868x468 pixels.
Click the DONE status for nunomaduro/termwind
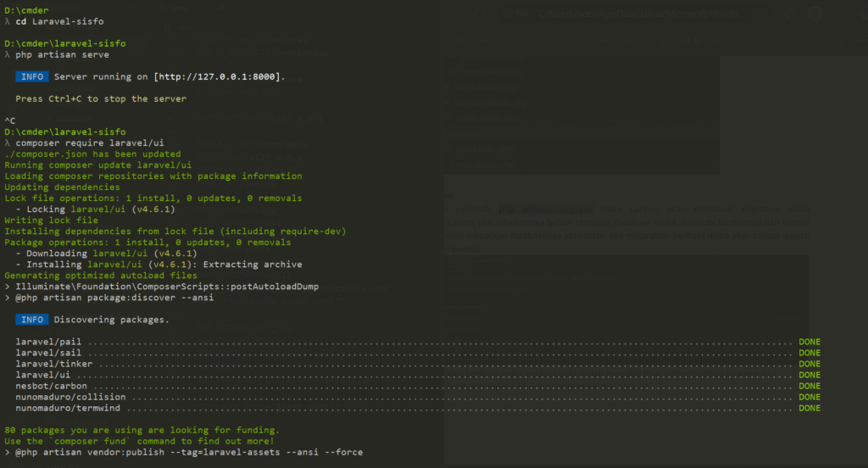pos(809,408)
